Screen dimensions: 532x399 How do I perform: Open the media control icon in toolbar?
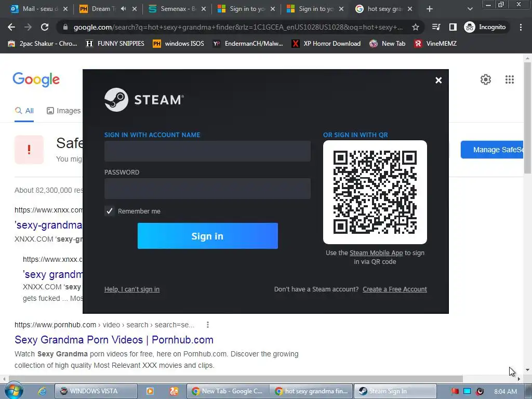click(436, 27)
